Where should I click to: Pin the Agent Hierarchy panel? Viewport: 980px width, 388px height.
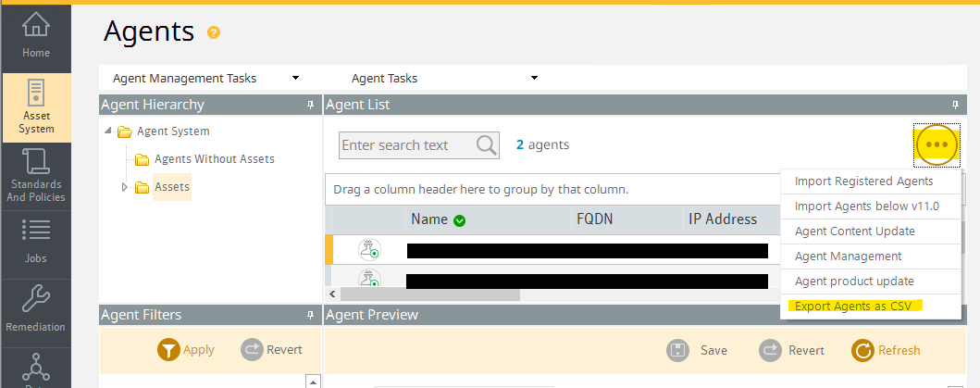click(x=310, y=105)
